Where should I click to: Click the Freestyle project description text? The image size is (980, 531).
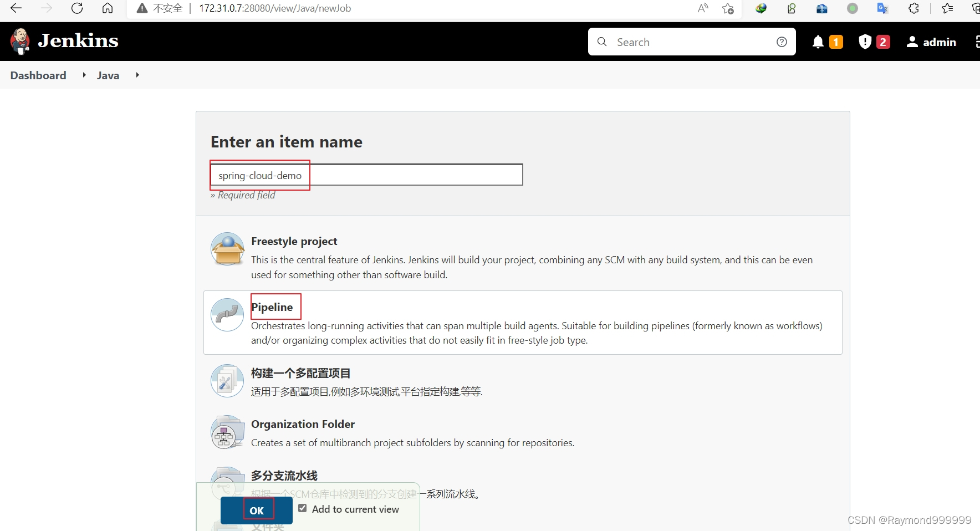pyautogui.click(x=532, y=267)
